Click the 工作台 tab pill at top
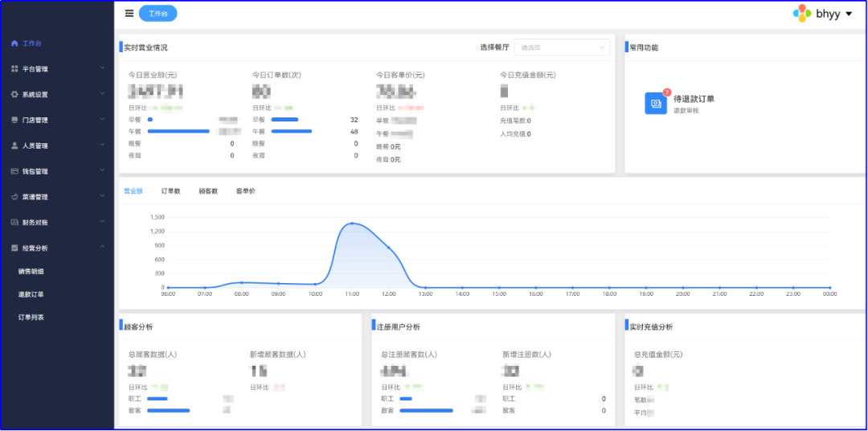This screenshot has width=868, height=431. point(158,14)
